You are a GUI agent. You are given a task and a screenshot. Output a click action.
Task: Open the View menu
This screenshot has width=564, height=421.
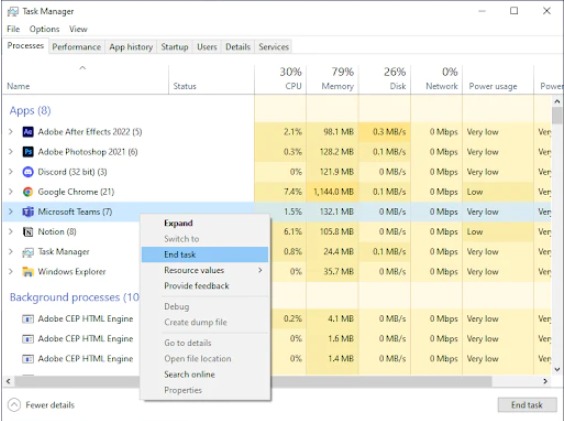coord(78,29)
